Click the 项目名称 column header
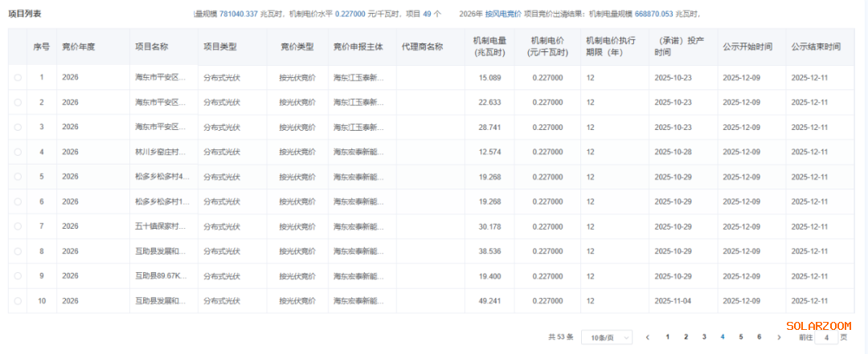The width and height of the screenshot is (868, 354). click(x=151, y=47)
